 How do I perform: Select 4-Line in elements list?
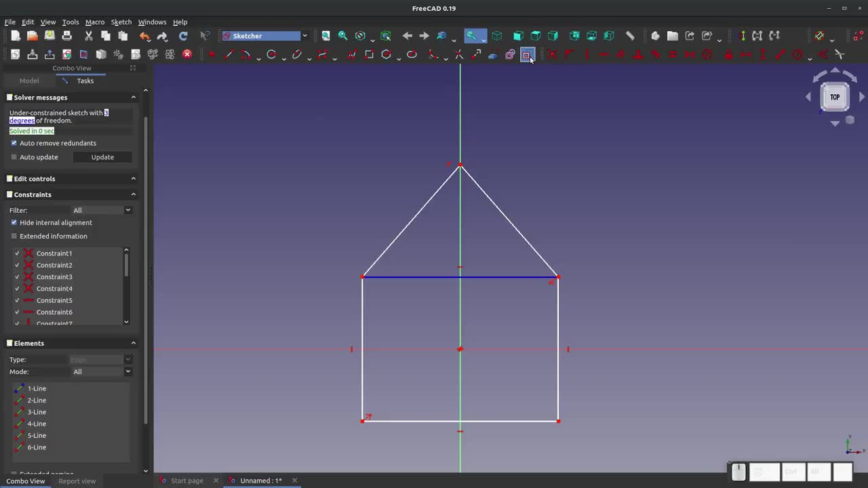[x=37, y=424]
